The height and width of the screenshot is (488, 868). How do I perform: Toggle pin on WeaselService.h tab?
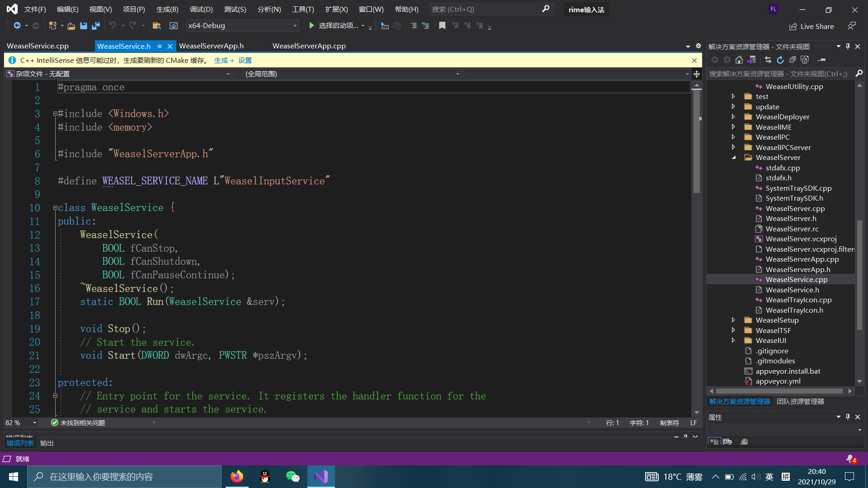tap(160, 46)
